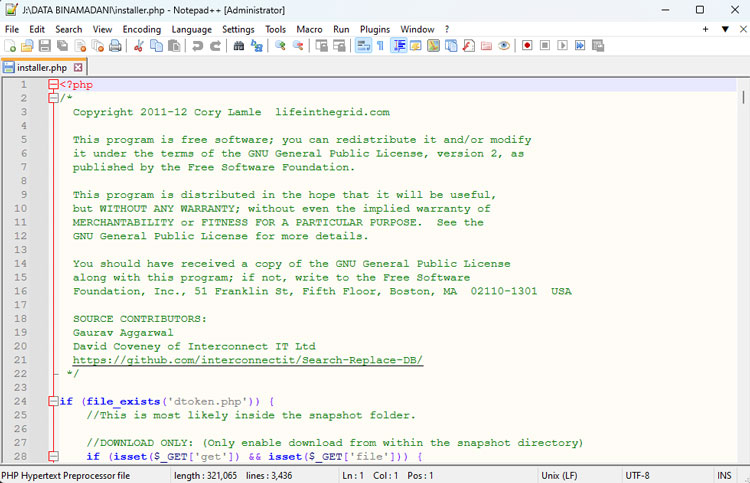750x483 pixels.
Task: Open the Encoding menu
Action: [x=142, y=29]
